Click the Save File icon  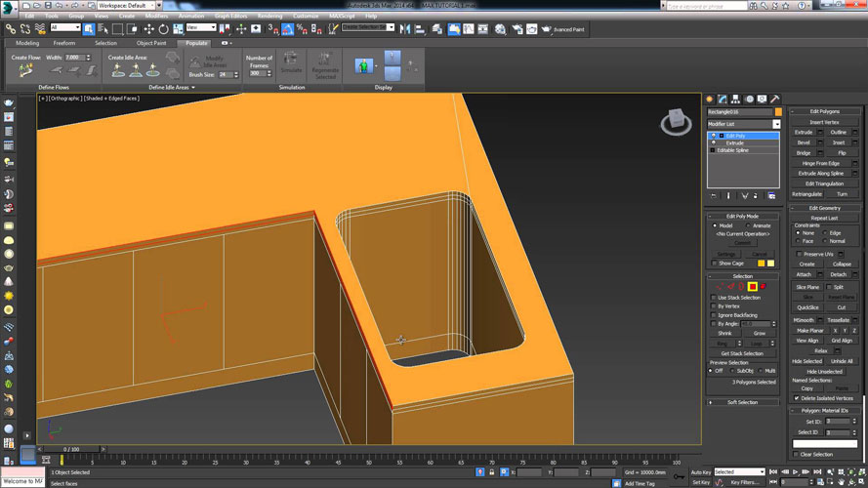[48, 5]
